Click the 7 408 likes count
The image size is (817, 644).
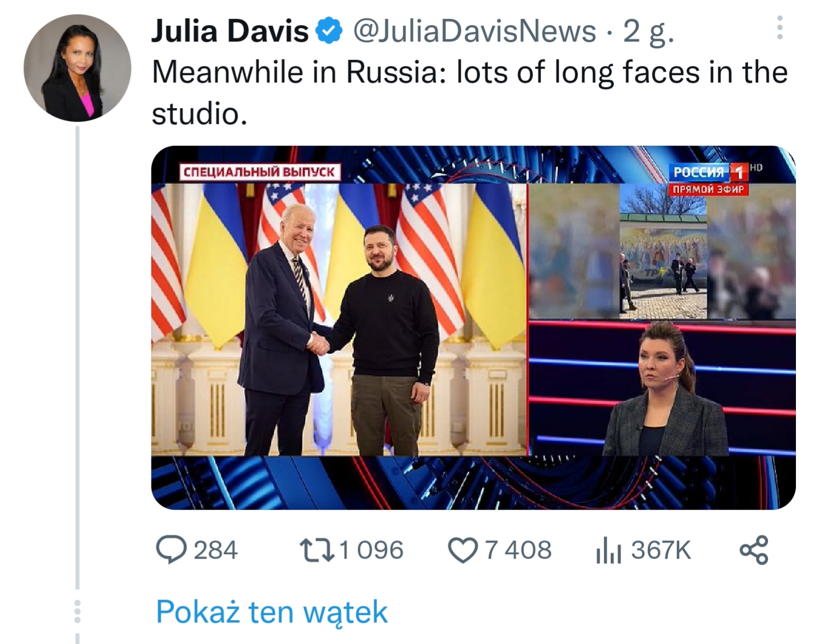click(518, 550)
